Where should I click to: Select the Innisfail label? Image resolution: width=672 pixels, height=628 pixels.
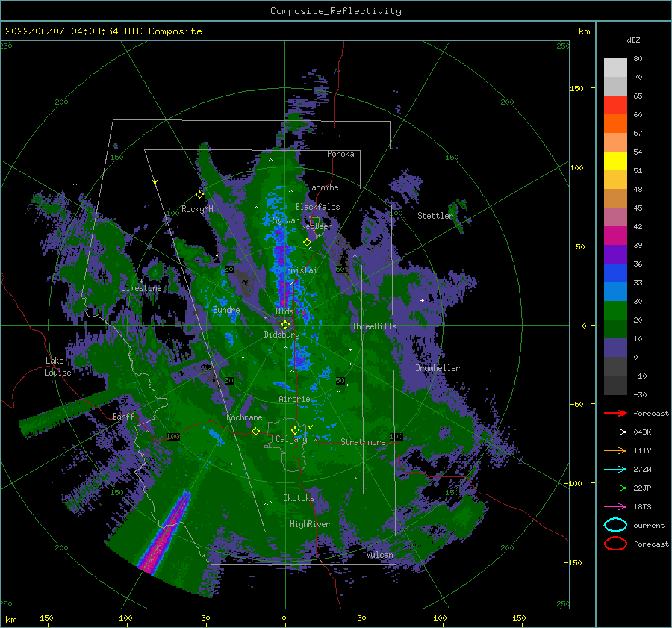(x=302, y=270)
